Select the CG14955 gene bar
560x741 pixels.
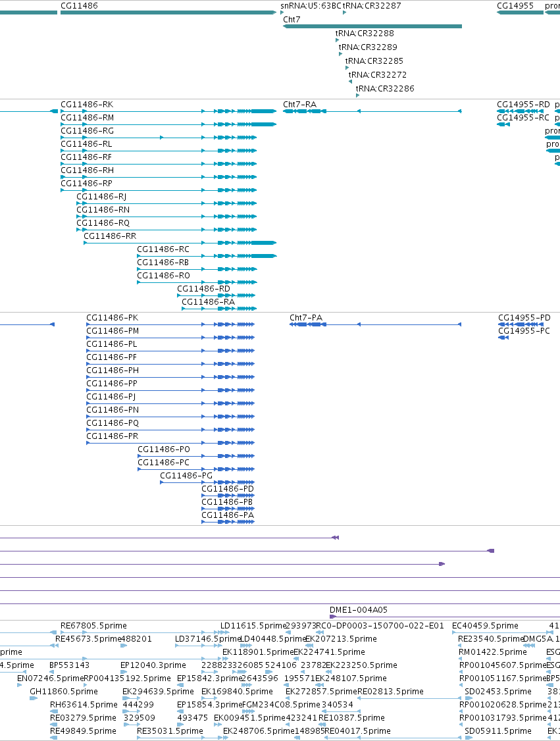point(520,13)
